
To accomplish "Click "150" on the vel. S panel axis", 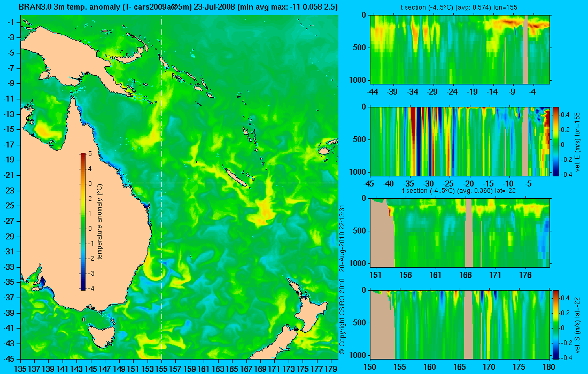I will pyautogui.click(x=370, y=367).
